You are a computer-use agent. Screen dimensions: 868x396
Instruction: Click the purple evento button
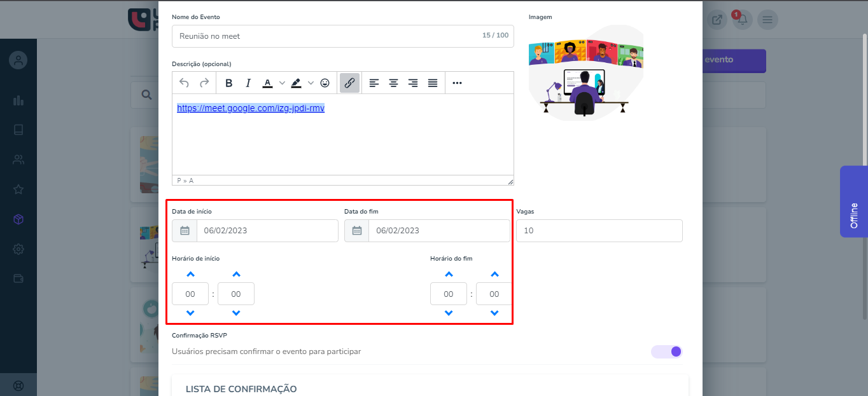pyautogui.click(x=734, y=61)
